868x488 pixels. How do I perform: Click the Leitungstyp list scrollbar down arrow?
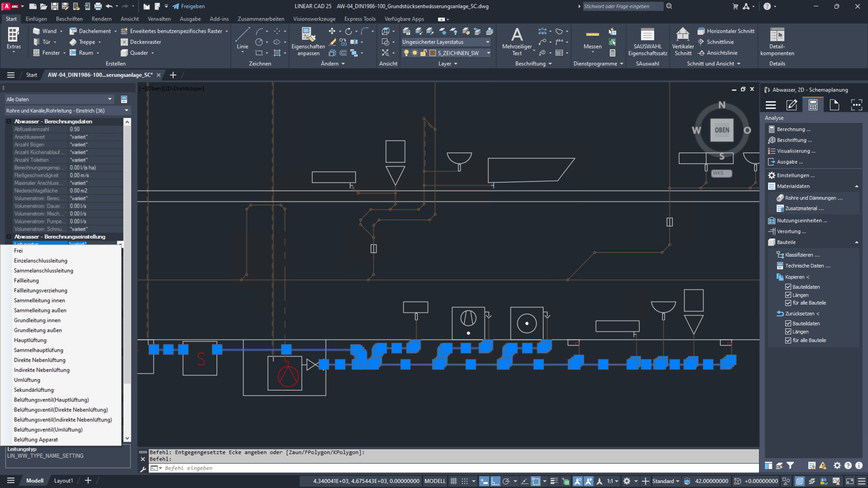tap(127, 438)
